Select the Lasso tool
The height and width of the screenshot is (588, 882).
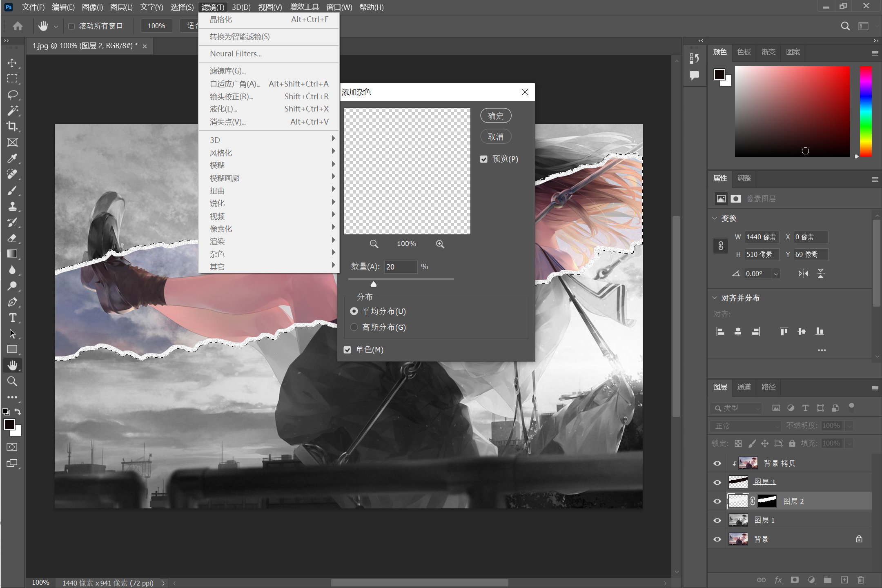click(12, 95)
